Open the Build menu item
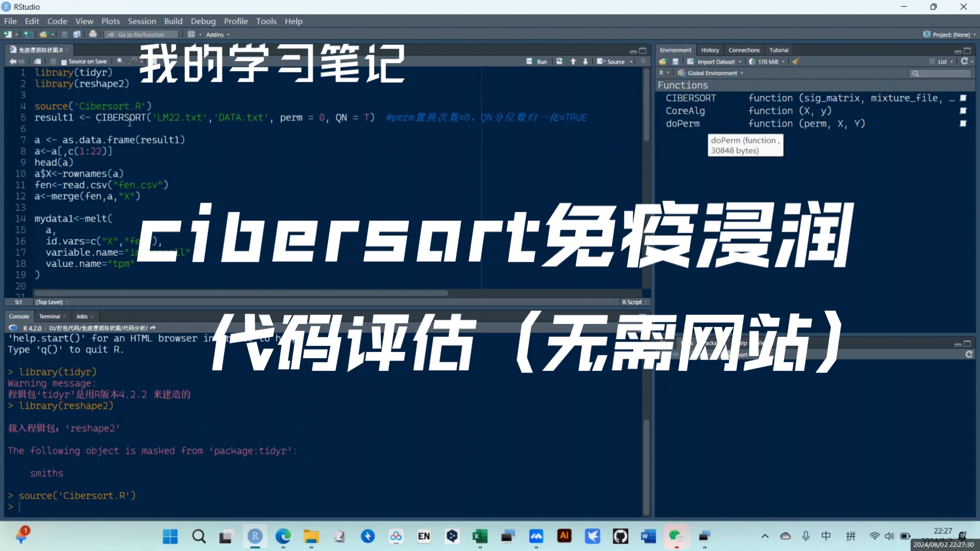The height and width of the screenshot is (551, 980). coord(173,21)
